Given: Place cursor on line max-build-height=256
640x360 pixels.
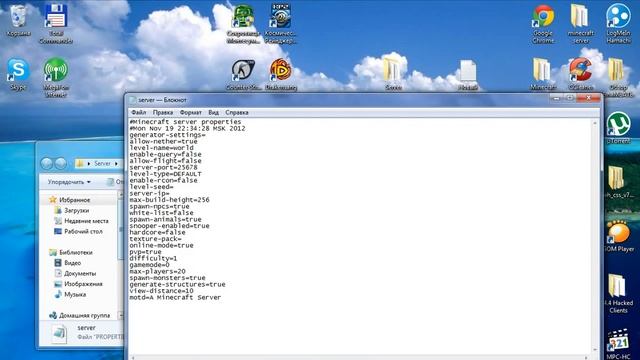Looking at the screenshot, I should tap(170, 200).
